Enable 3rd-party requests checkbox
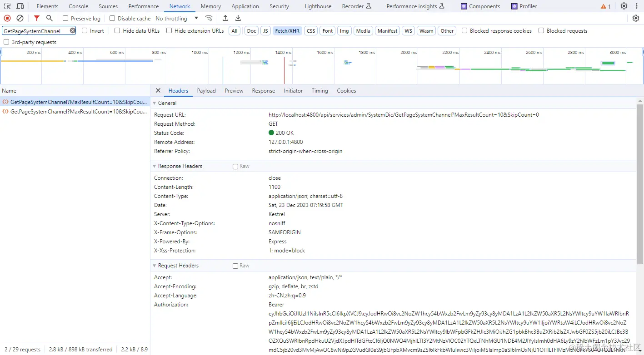This screenshot has width=644, height=355. point(6,42)
